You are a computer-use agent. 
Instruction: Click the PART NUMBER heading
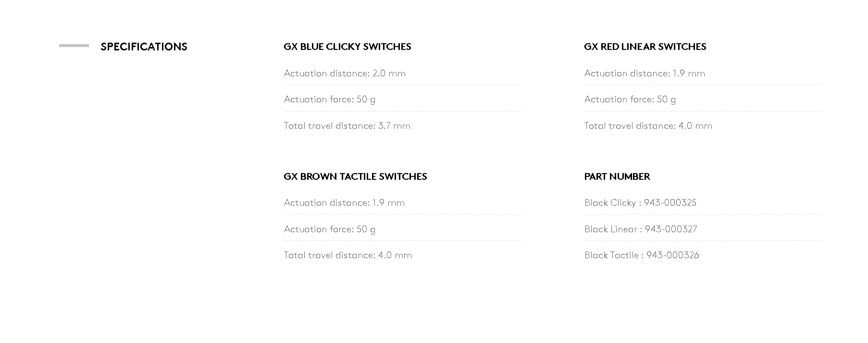[x=617, y=177]
